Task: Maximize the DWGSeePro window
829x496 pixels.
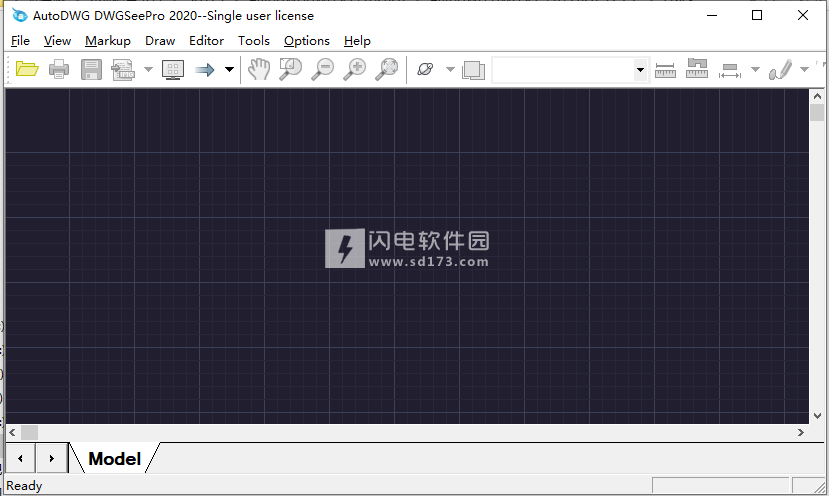Action: 757,15
